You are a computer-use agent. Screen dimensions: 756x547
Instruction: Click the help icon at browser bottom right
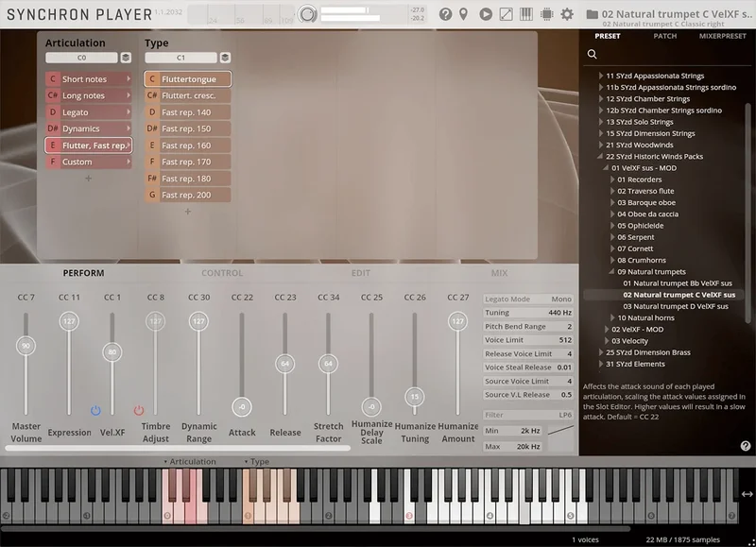746,446
